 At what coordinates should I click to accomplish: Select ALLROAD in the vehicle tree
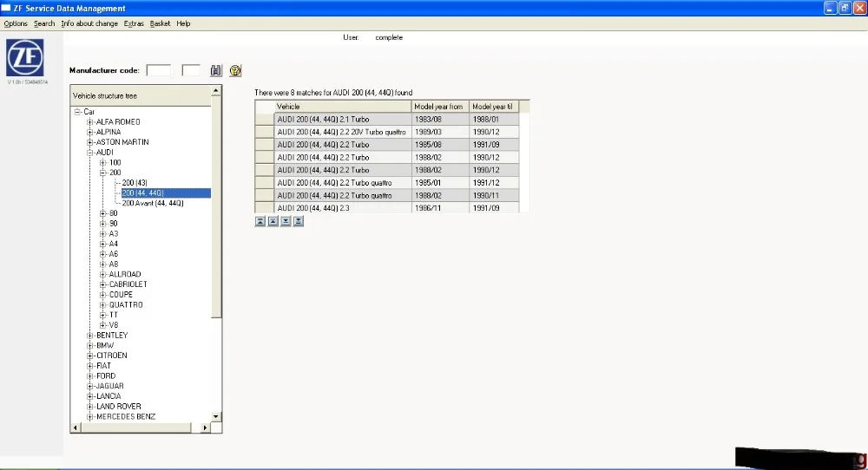point(125,274)
